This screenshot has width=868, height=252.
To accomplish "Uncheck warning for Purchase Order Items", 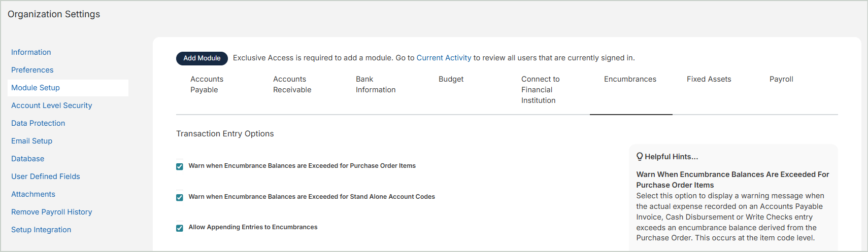I will (180, 167).
